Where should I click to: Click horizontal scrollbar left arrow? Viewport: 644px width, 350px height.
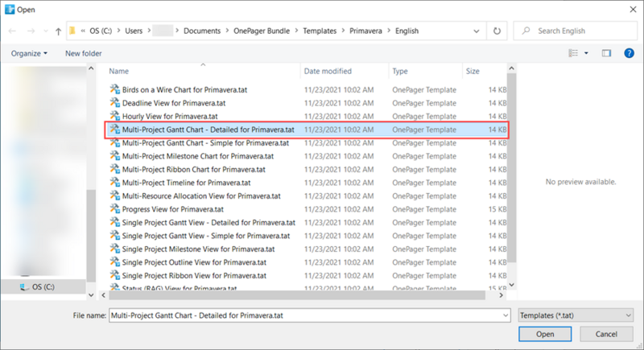pos(104,295)
